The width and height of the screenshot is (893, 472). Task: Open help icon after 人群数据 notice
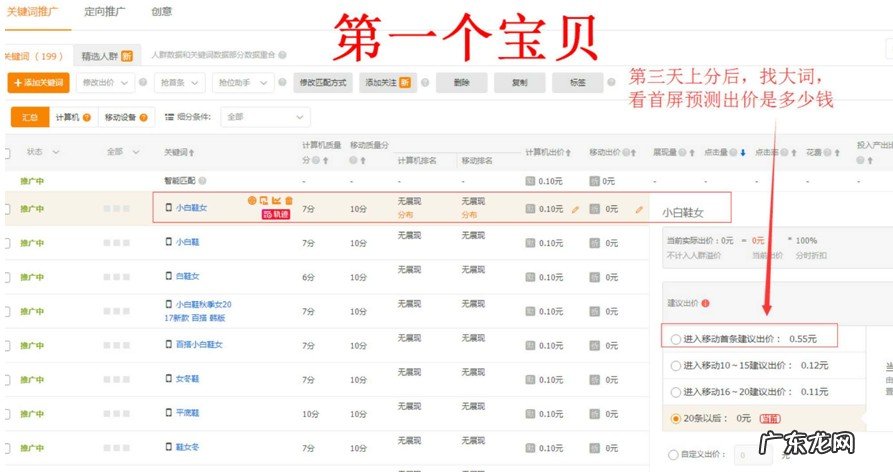pos(282,55)
